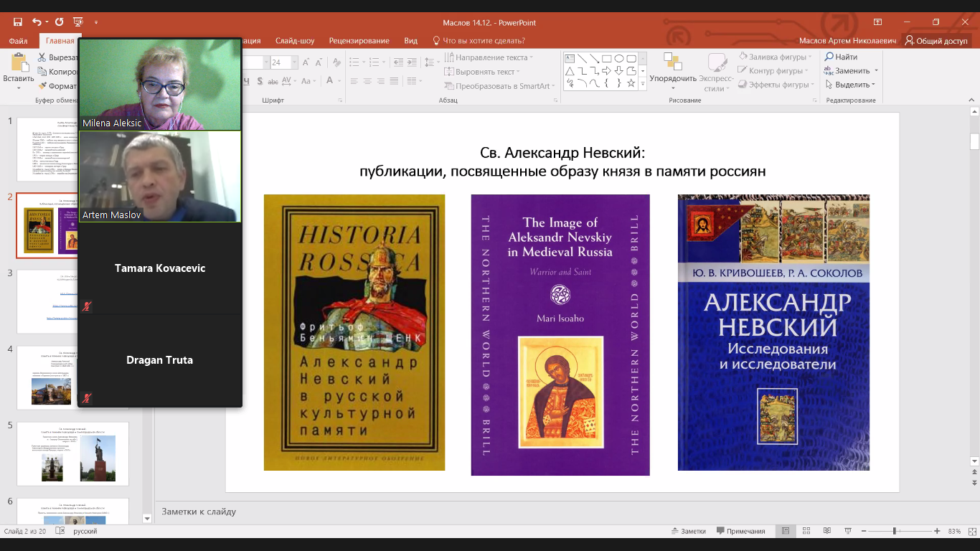Click the Найти find button
The image size is (980, 551).
[x=842, y=57]
